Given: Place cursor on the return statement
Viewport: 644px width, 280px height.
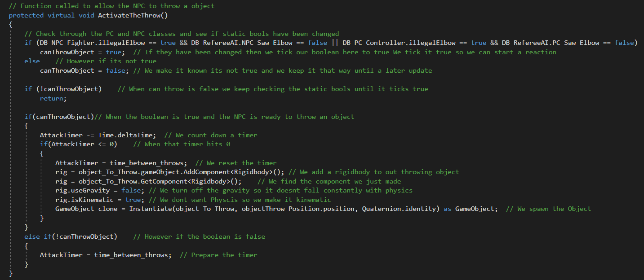Looking at the screenshot, I should tap(53, 98).
